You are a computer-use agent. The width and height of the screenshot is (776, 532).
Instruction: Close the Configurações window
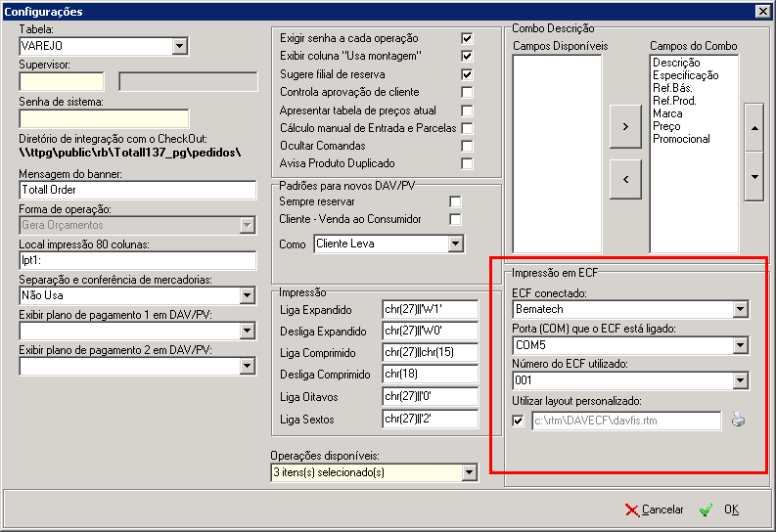(762, 12)
